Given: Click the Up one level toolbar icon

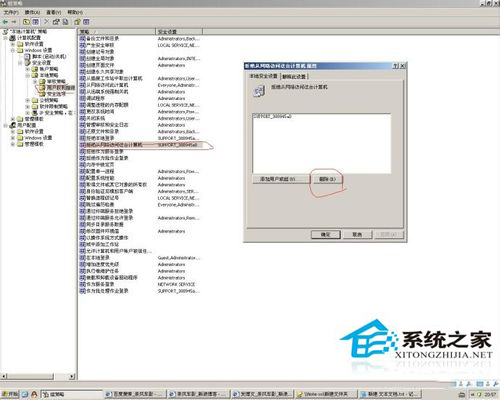Looking at the screenshot, I should [x=26, y=22].
